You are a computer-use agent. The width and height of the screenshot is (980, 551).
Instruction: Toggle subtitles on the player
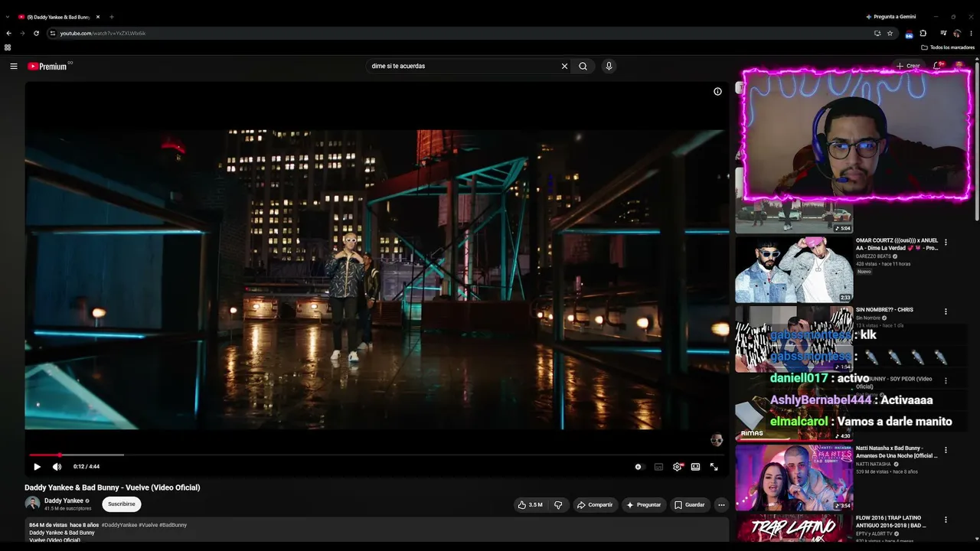click(x=658, y=467)
